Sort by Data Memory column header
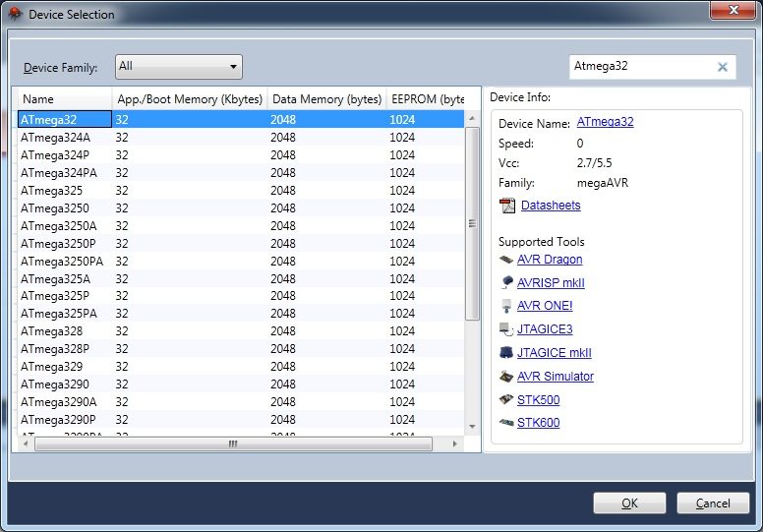This screenshot has width=763, height=532. pos(325,99)
